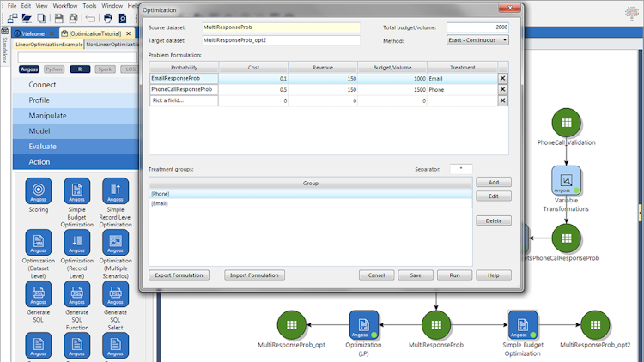The image size is (644, 362).
Task: Select the Optimization (Dataset Level) icon
Action: [38, 242]
